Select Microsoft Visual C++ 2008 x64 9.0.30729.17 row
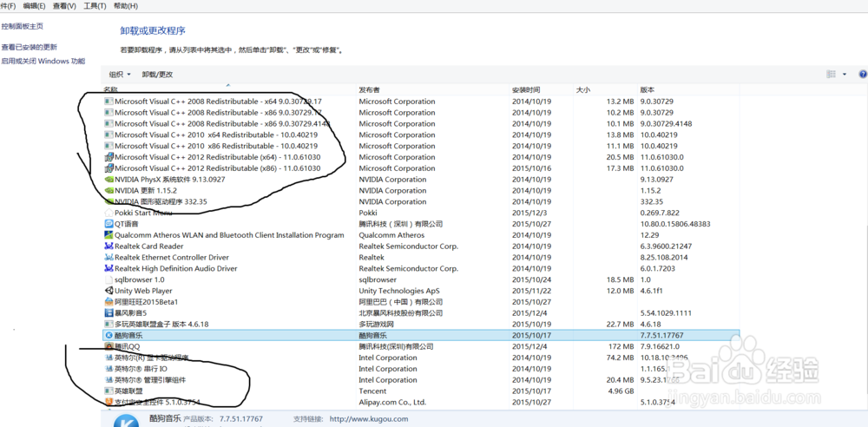 click(x=421, y=102)
